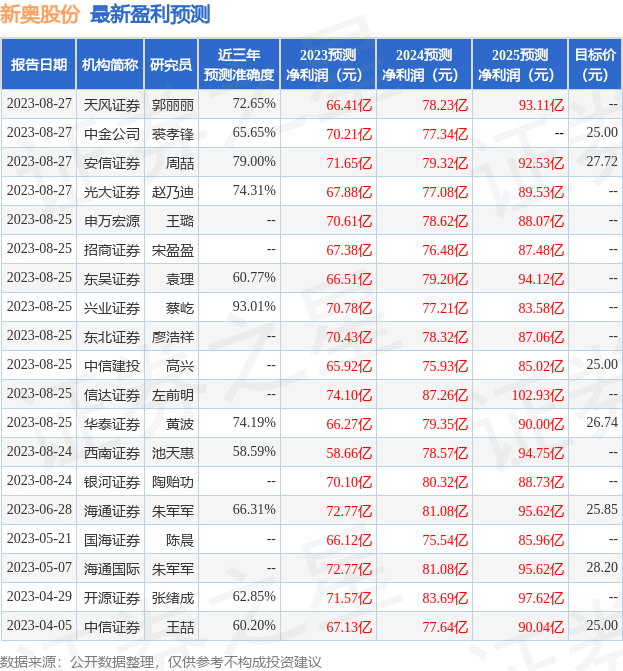Click 94.12亿 forecast for 东吴证券

coord(541,279)
